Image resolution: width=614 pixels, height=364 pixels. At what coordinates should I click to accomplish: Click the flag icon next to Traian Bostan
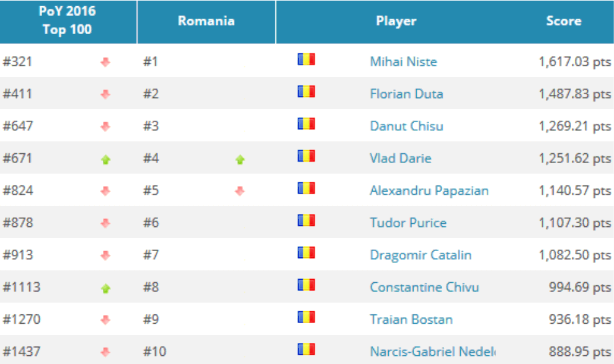[x=306, y=317]
